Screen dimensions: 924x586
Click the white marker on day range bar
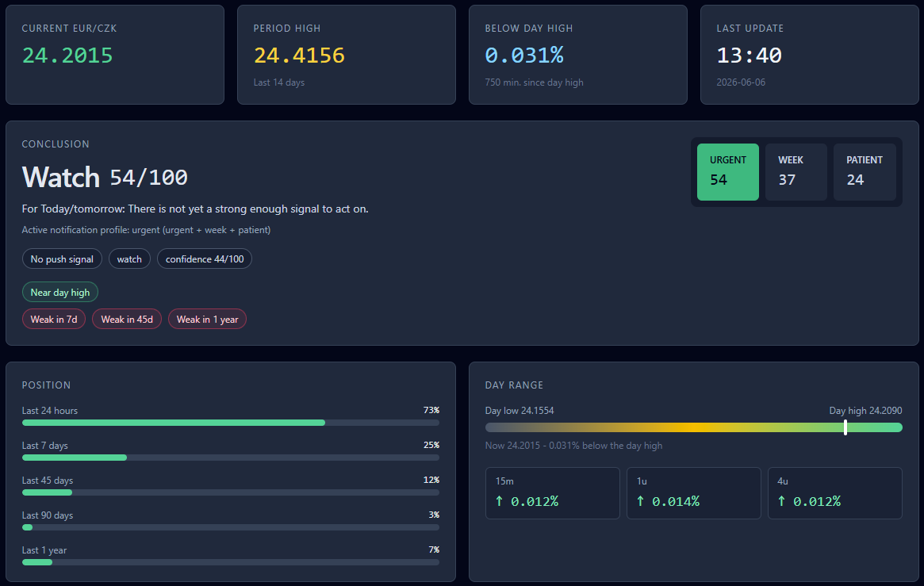pos(845,427)
